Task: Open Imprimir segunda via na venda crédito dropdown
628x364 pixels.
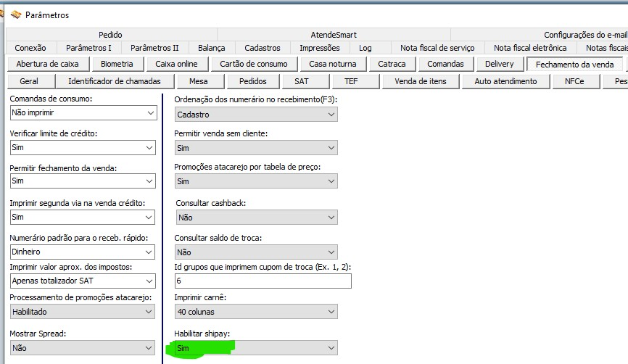Action: pos(82,218)
